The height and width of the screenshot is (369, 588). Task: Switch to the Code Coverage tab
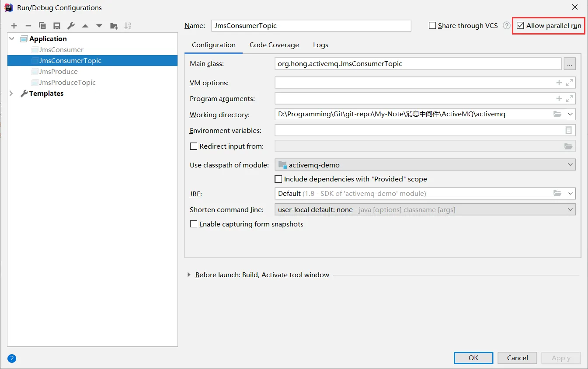(x=274, y=45)
